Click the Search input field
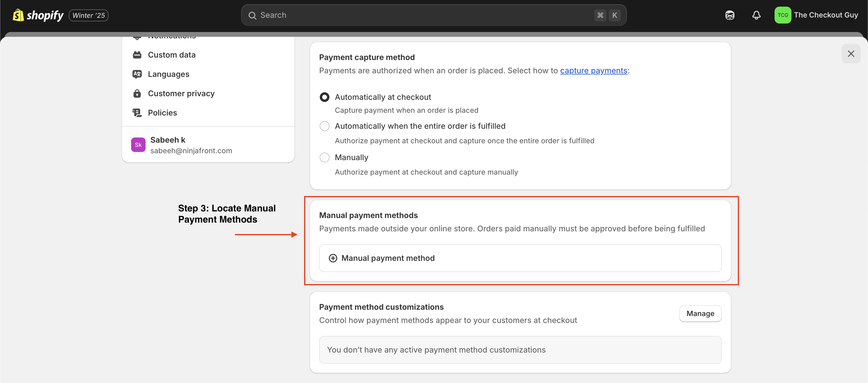The image size is (868, 383). tap(425, 15)
